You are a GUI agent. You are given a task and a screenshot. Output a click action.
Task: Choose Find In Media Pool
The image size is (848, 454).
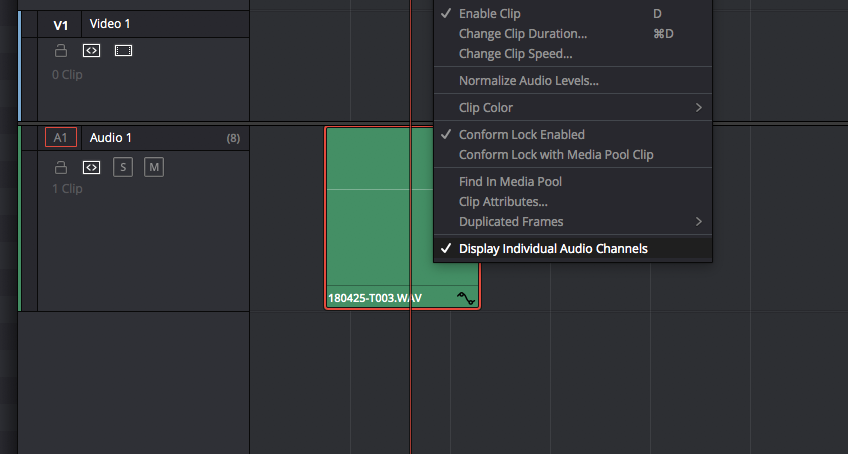pyautogui.click(x=573, y=181)
